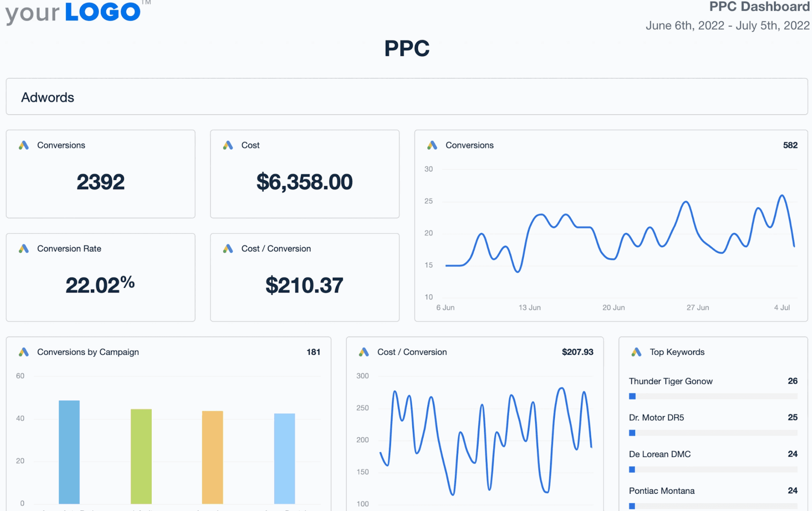Image resolution: width=812 pixels, height=511 pixels.
Task: Click the Adwords Cost metric icon
Action: (229, 145)
